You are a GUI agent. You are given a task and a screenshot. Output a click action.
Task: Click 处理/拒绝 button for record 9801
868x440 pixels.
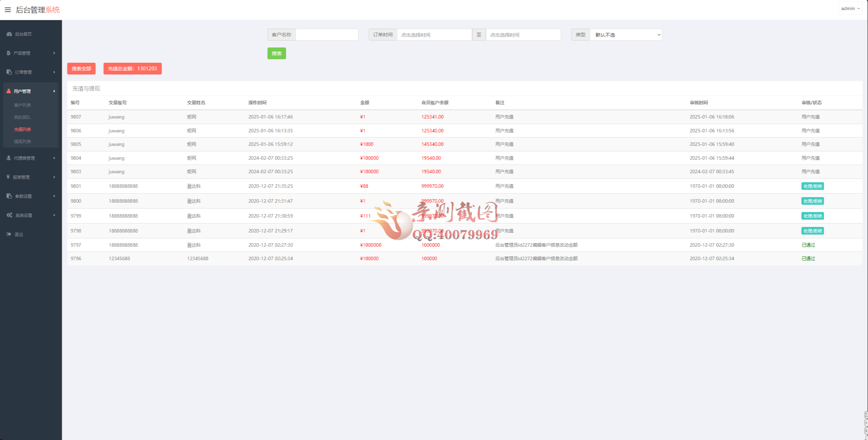pos(812,186)
